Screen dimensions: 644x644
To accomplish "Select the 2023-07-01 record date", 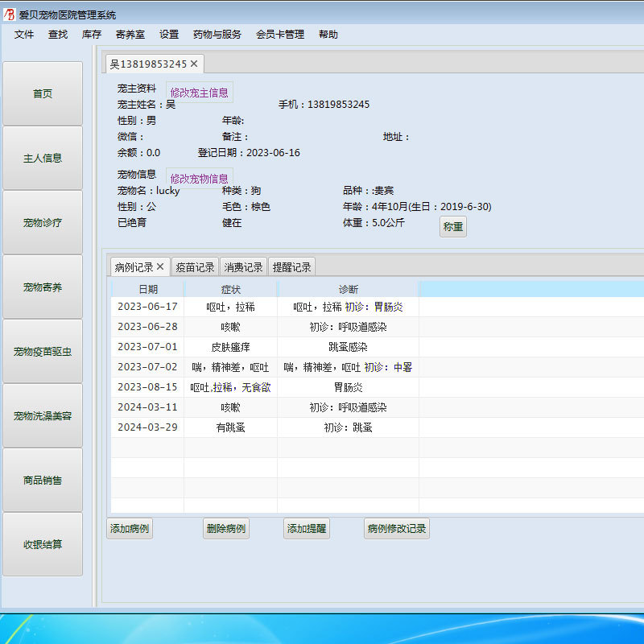I will (x=147, y=347).
